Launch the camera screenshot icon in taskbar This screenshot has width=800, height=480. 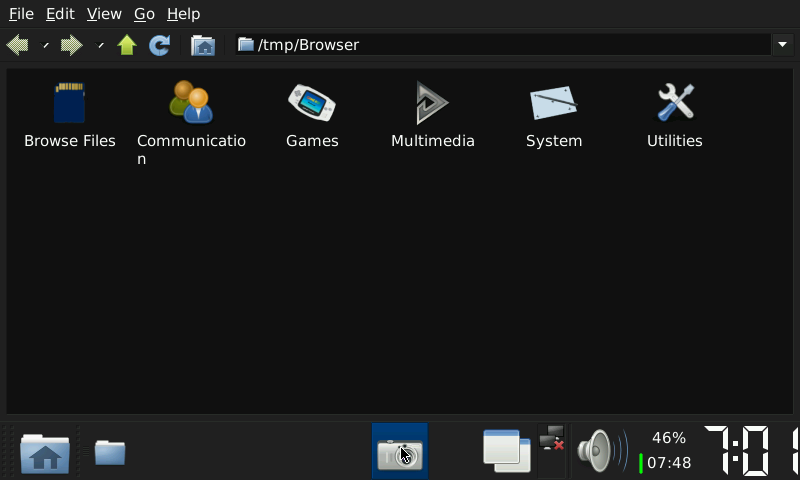click(399, 452)
